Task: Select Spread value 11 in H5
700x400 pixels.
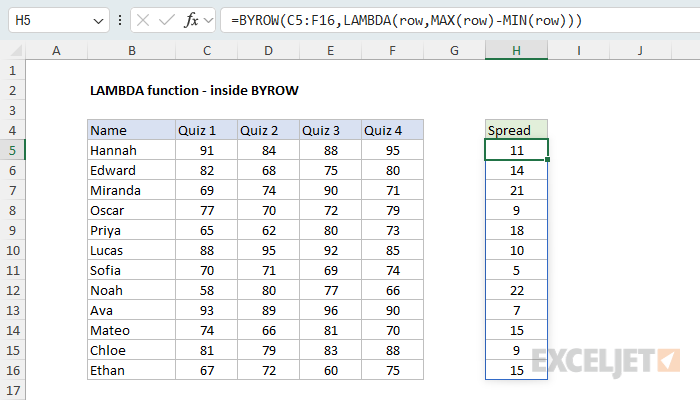Action: click(x=517, y=150)
